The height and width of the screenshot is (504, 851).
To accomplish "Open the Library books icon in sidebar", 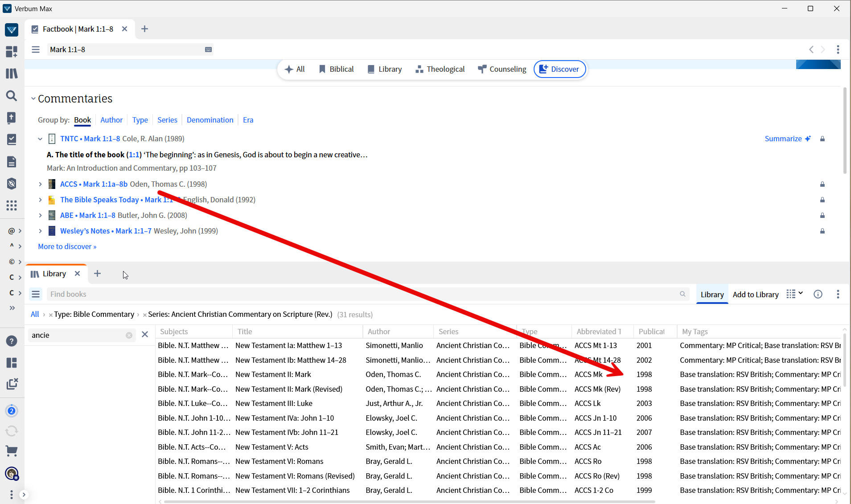I will [x=12, y=74].
